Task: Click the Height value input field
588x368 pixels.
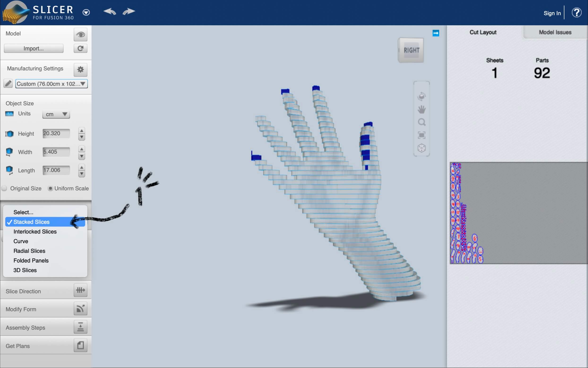Action: click(56, 133)
